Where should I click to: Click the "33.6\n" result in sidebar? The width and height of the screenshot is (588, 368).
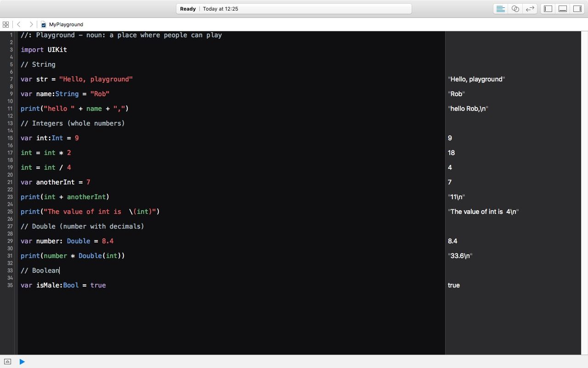click(x=460, y=256)
